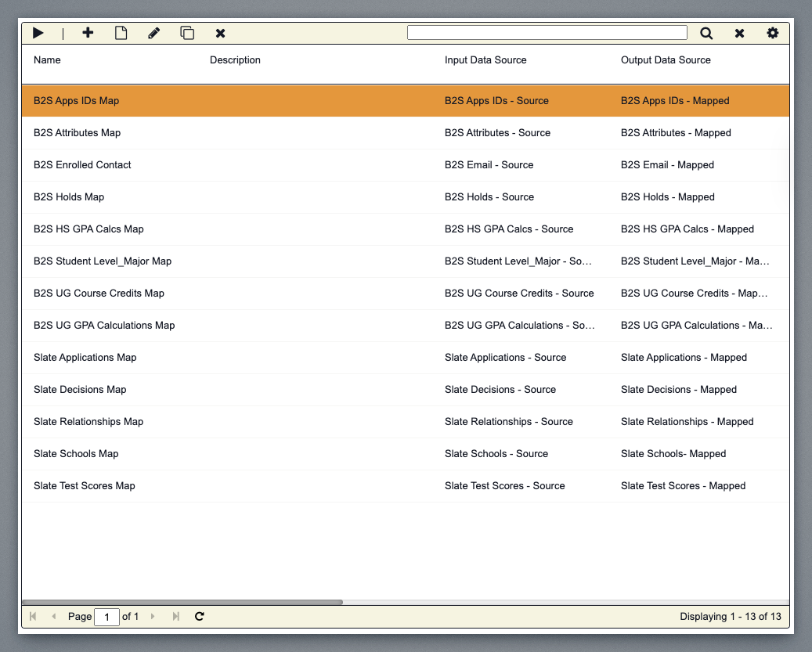Click the delete X icon beside copy

221,33
